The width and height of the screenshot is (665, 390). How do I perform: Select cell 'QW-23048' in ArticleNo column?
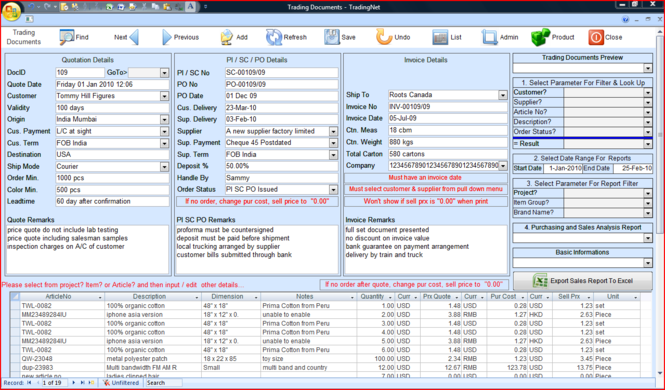coord(62,359)
